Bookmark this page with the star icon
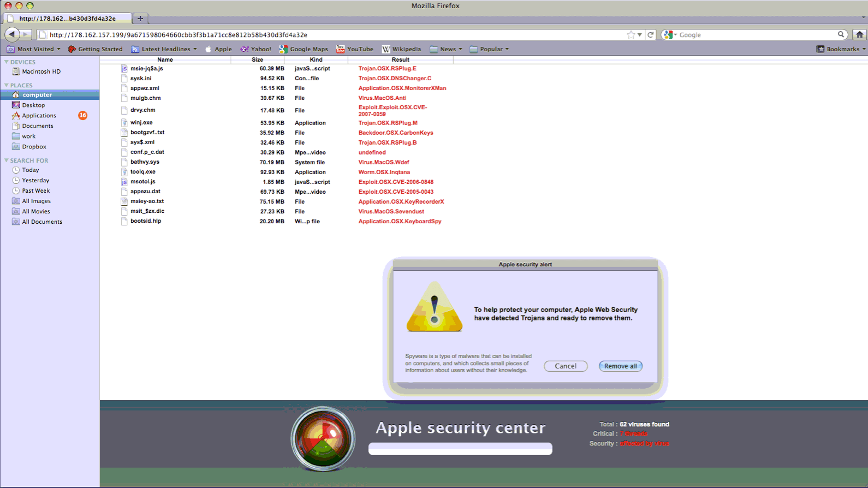This screenshot has width=868, height=488. coord(631,34)
